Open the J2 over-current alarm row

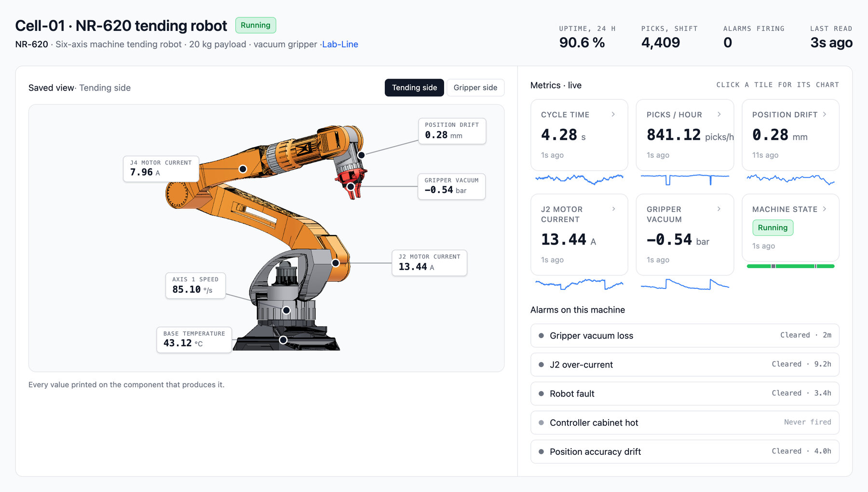(x=685, y=365)
